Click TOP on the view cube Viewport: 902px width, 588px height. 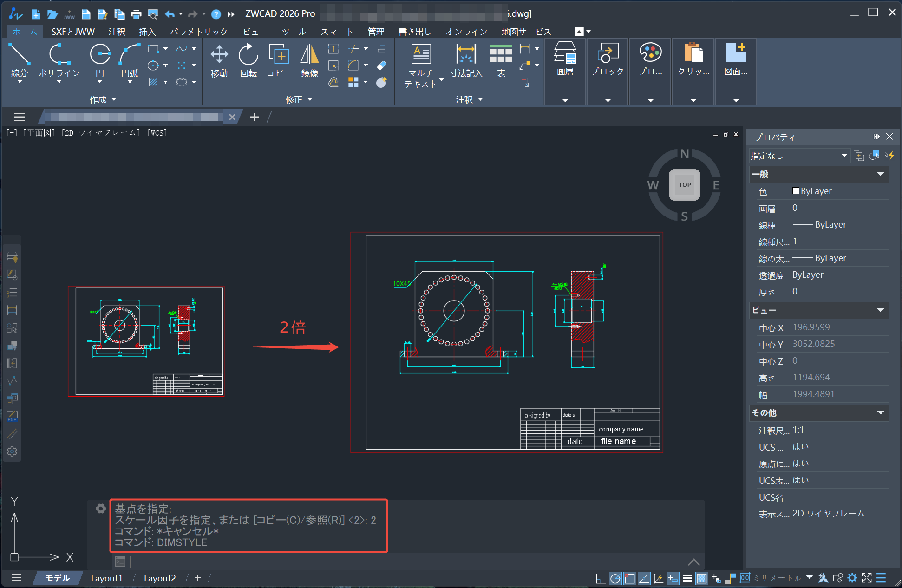tap(685, 184)
